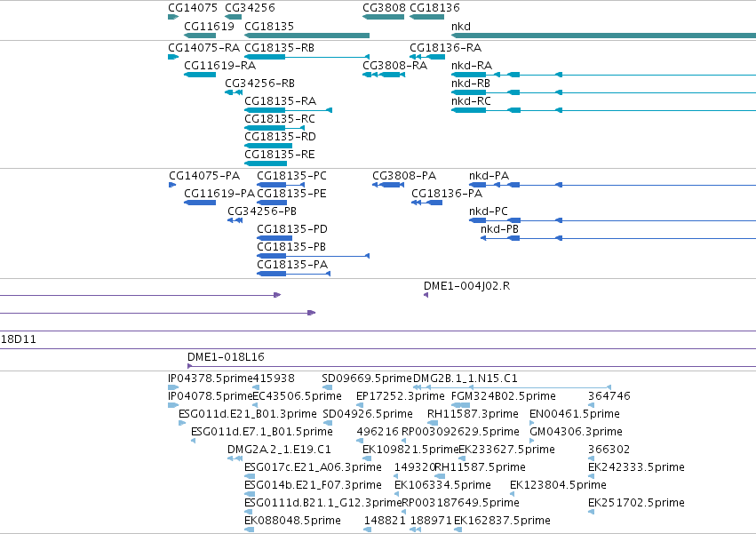
Task: Click protein CG18135-PB label
Action: pyautogui.click(x=291, y=248)
